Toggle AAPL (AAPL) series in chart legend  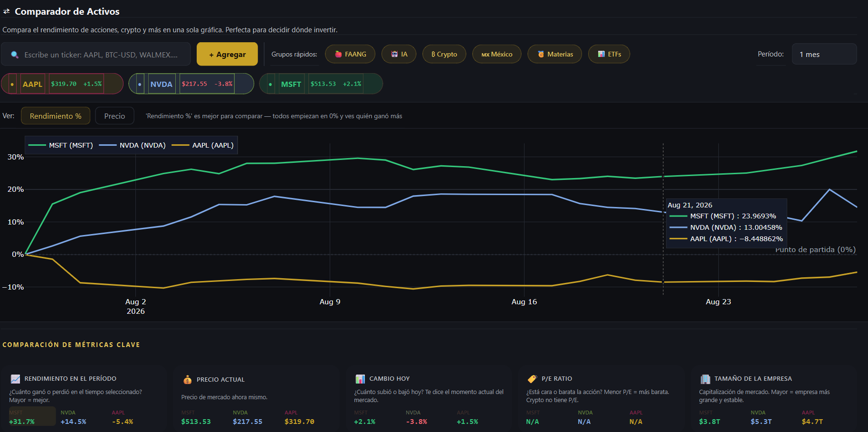click(203, 145)
